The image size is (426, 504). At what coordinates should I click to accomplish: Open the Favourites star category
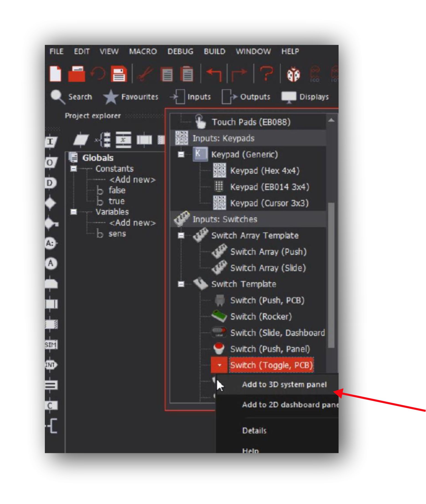pyautogui.click(x=131, y=97)
